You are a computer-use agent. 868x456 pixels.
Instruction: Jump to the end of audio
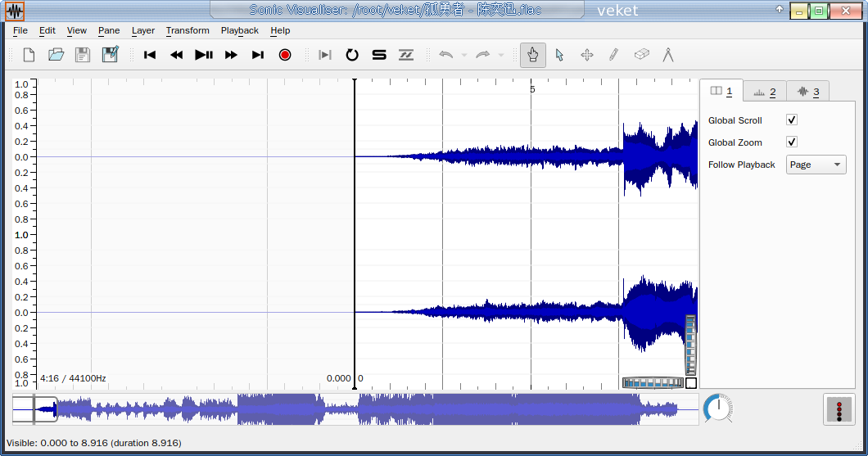coord(258,55)
